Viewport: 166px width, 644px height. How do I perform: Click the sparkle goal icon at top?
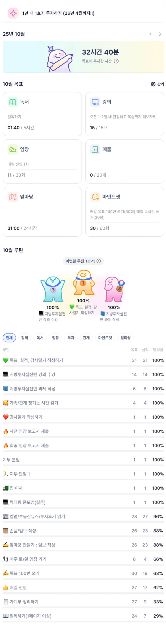point(13,13)
